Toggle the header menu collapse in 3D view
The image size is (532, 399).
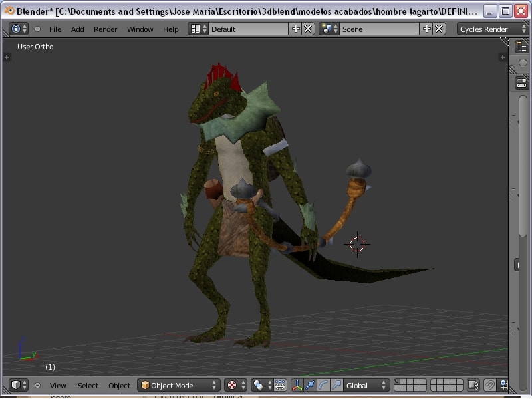(37, 385)
